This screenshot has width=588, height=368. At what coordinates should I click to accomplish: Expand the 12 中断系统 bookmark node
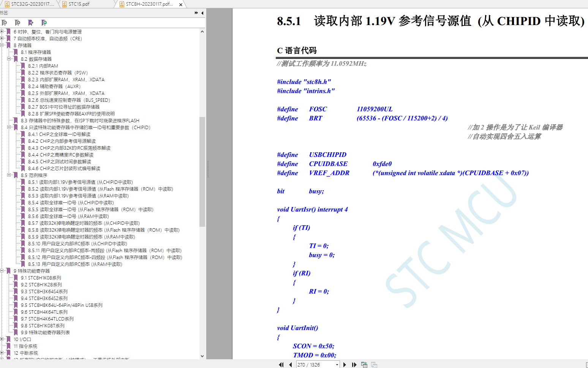click(x=2, y=353)
